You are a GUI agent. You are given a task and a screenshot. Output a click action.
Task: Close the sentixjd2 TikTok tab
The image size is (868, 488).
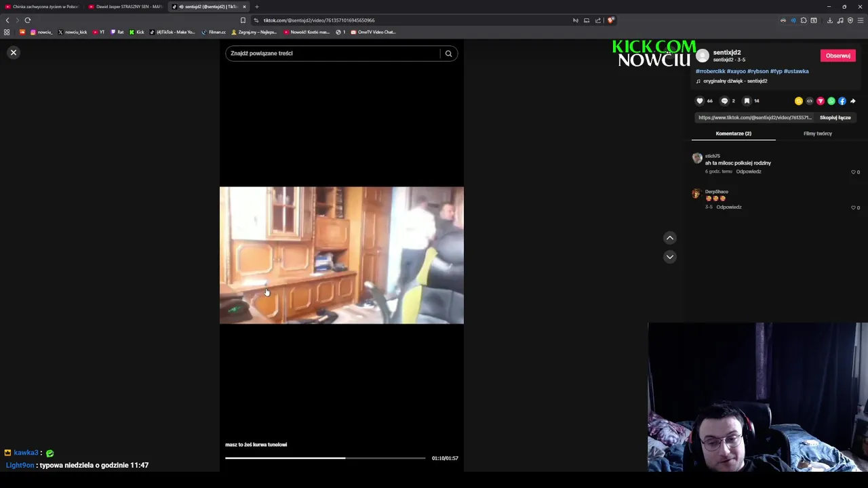tap(244, 7)
